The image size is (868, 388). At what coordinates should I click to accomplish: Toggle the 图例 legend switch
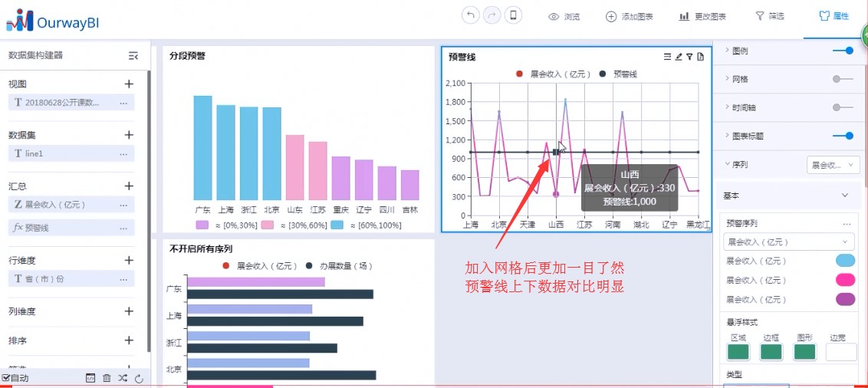click(x=843, y=51)
